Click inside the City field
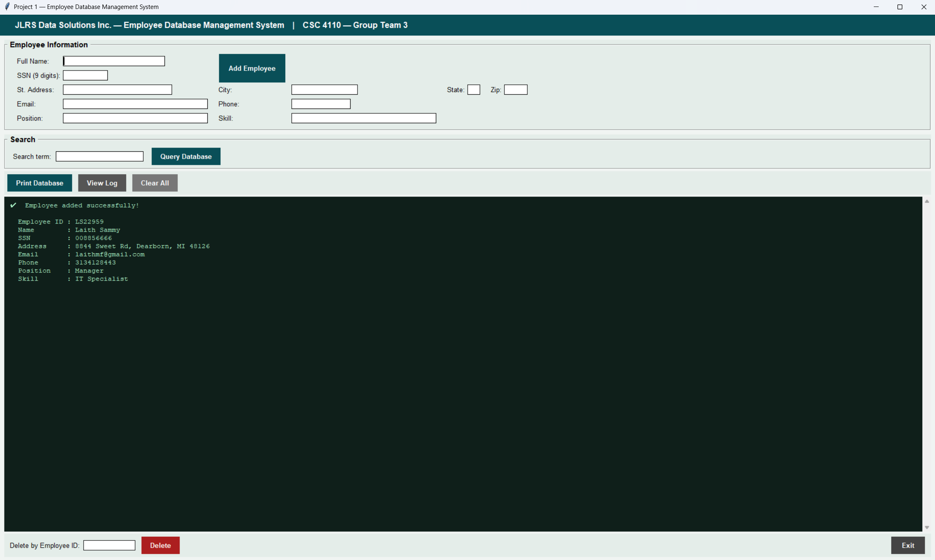Image resolution: width=935 pixels, height=560 pixels. point(324,89)
